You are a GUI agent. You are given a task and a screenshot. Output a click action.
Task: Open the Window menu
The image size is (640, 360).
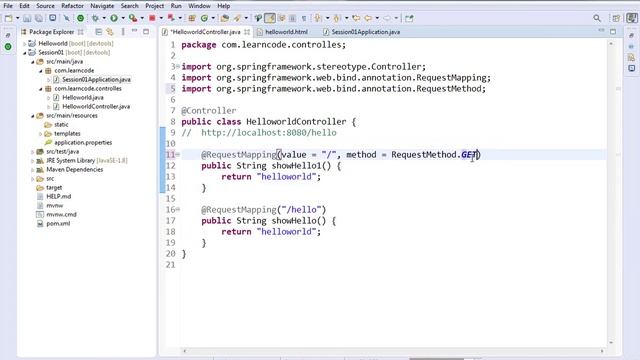coord(199,6)
